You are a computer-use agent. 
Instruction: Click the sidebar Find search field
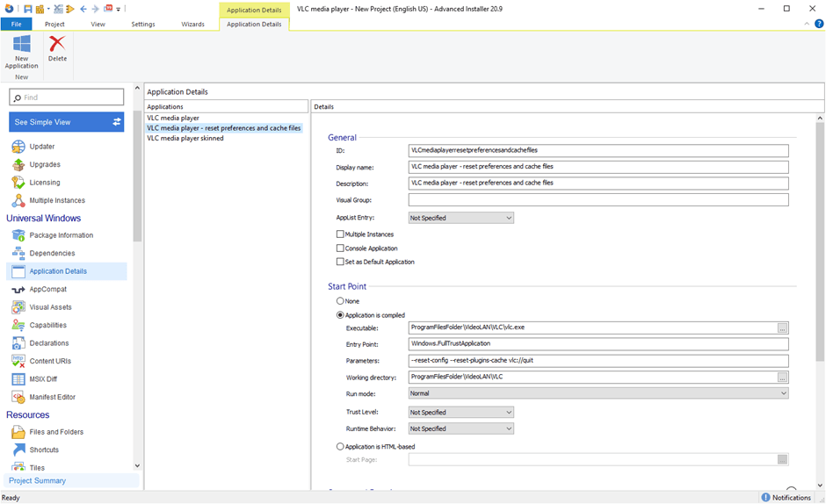(67, 97)
